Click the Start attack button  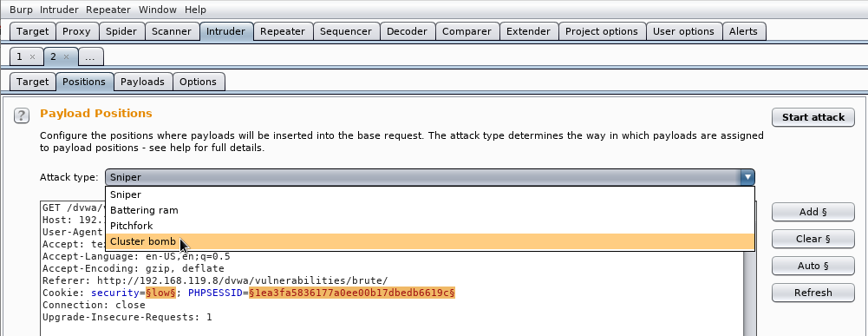click(813, 117)
